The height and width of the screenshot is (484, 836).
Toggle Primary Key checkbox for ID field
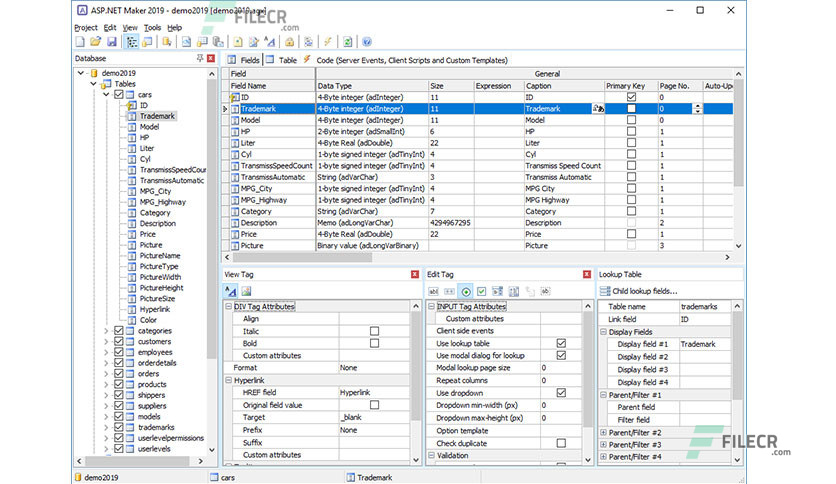tap(631, 97)
